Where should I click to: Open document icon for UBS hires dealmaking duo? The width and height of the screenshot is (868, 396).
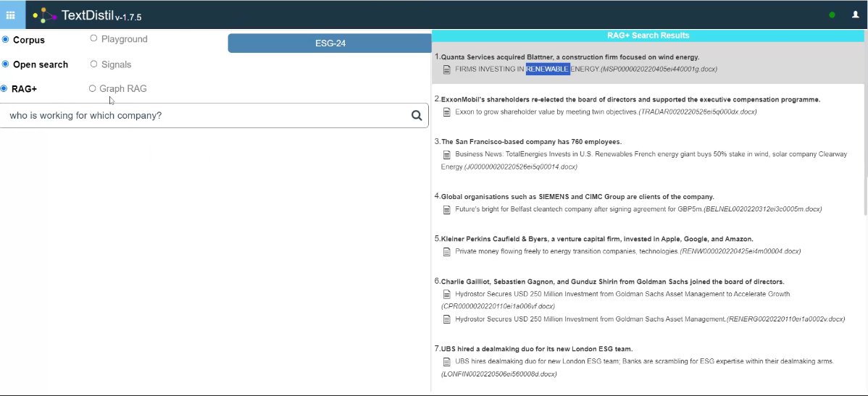pos(447,362)
